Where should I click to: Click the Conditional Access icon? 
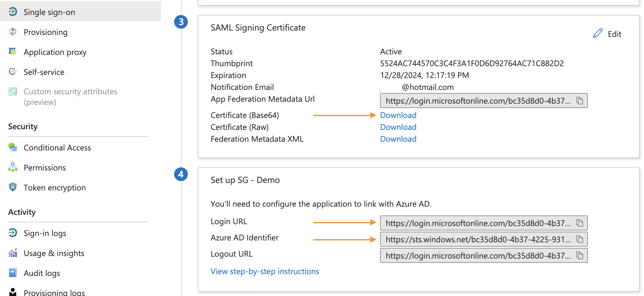coord(13,147)
